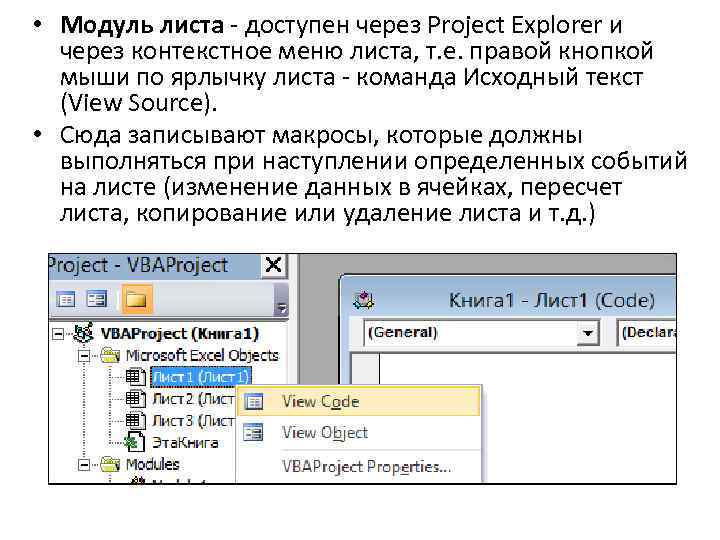Click the (General) combo box field
This screenshot has width=720, height=540.
coord(481,333)
